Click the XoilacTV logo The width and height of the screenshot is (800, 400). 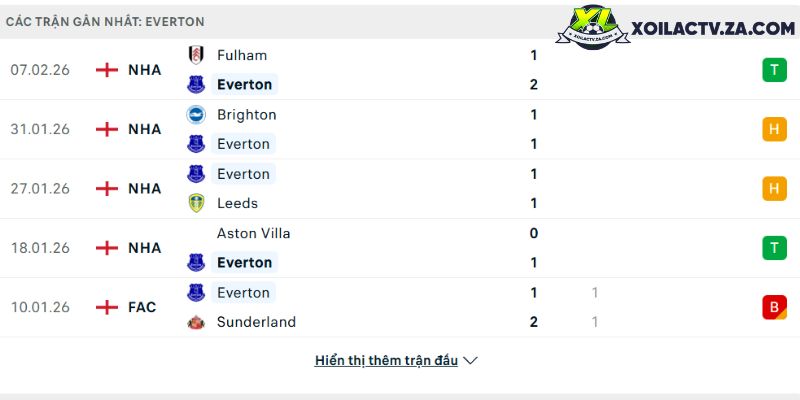[681, 30]
